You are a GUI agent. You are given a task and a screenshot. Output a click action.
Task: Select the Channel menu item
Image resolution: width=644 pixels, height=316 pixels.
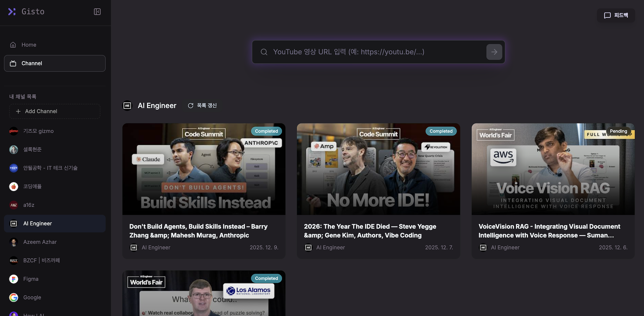click(x=55, y=63)
